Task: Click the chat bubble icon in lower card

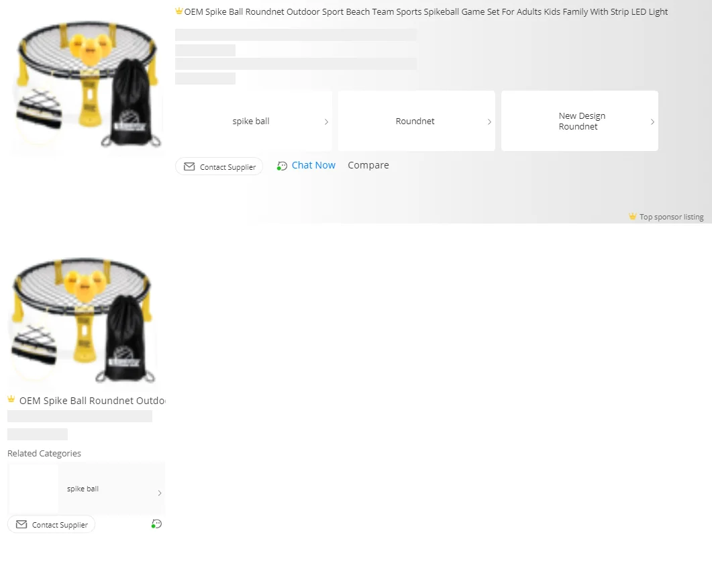Action: click(x=156, y=524)
